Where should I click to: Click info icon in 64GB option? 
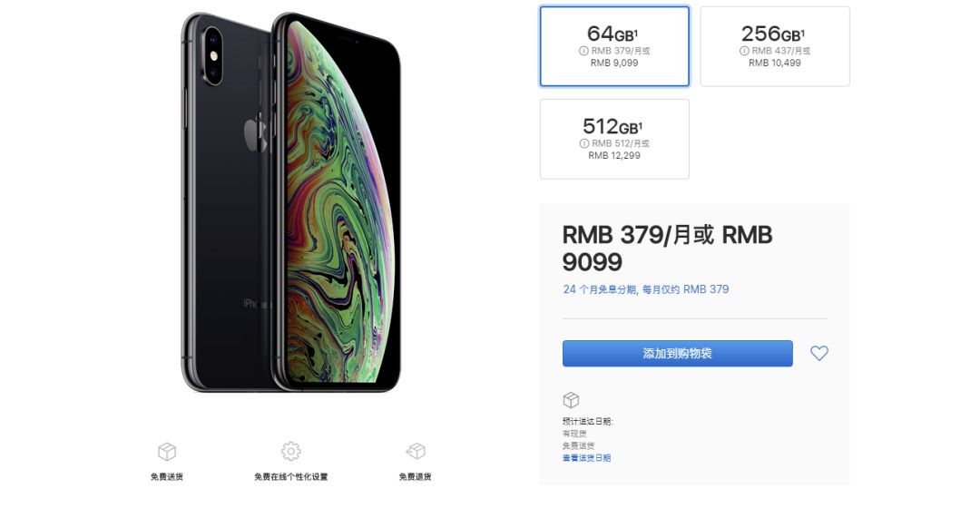coord(583,51)
